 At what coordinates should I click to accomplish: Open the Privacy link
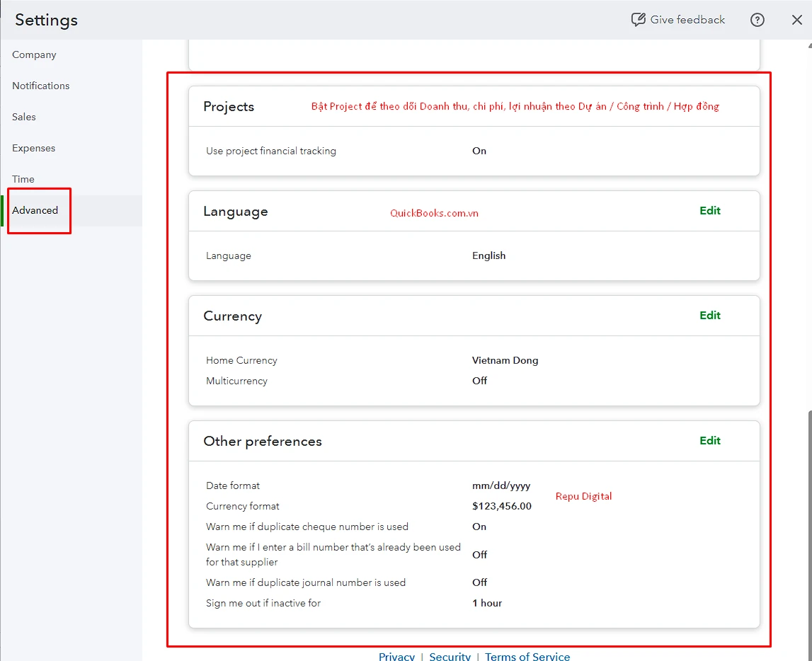coord(396,656)
